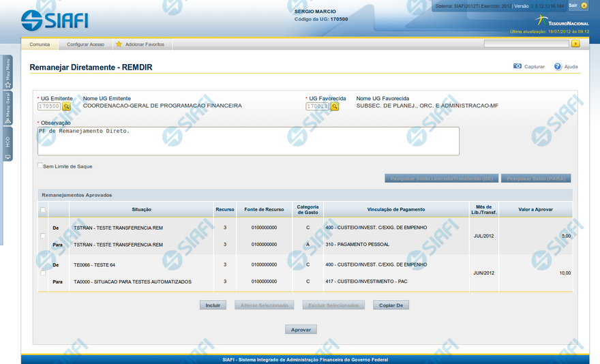600x364 pixels.
Task: Expand the Meu Menu side panel
Action: coord(7,72)
